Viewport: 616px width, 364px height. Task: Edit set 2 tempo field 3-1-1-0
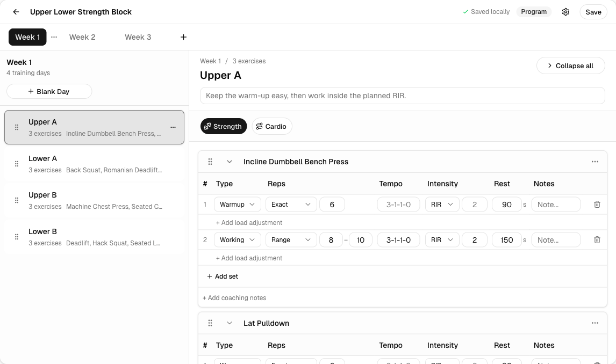pyautogui.click(x=398, y=239)
